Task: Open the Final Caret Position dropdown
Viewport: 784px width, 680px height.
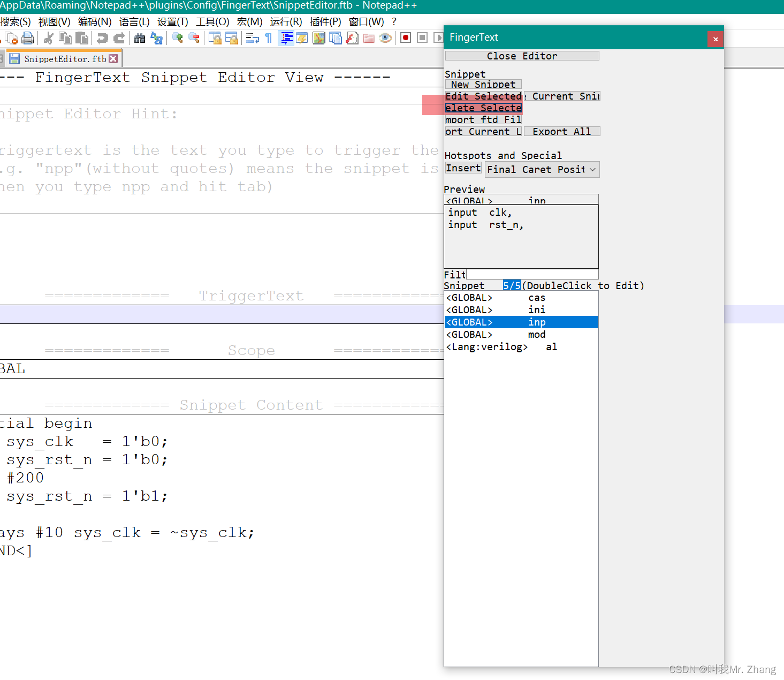Action: (592, 169)
